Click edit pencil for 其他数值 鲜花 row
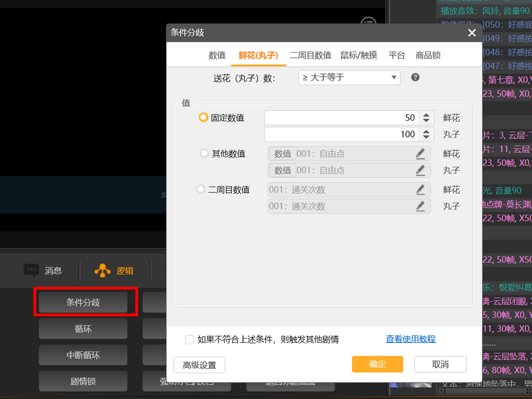 pyautogui.click(x=420, y=154)
